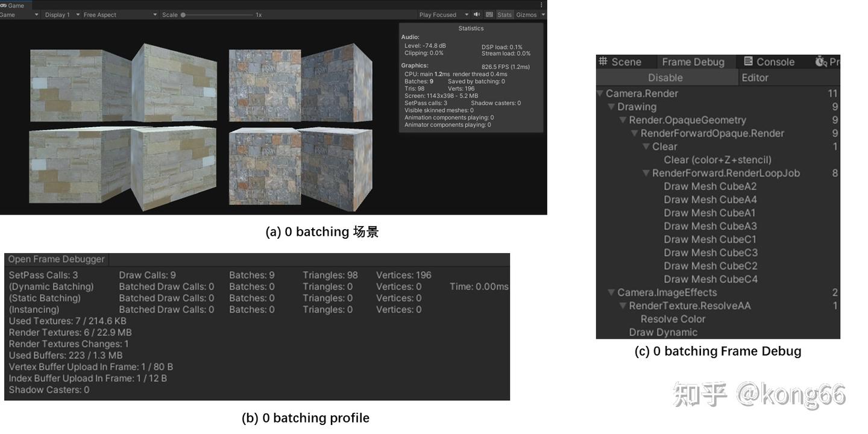The height and width of the screenshot is (434, 868).
Task: Click Disable in the Frame Debugger
Action: click(x=665, y=77)
